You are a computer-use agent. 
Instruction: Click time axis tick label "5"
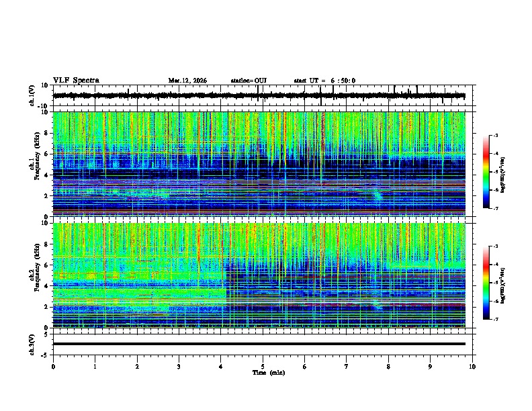tap(263, 367)
